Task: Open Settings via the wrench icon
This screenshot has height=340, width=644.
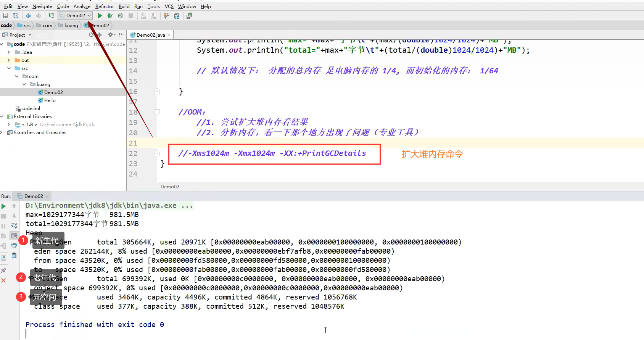Action: pos(166,16)
